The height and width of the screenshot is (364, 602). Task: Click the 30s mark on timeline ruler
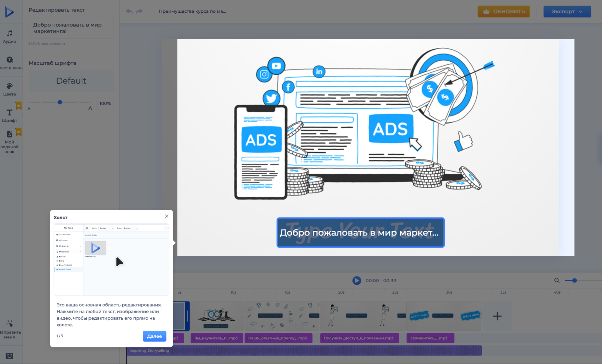449,292
